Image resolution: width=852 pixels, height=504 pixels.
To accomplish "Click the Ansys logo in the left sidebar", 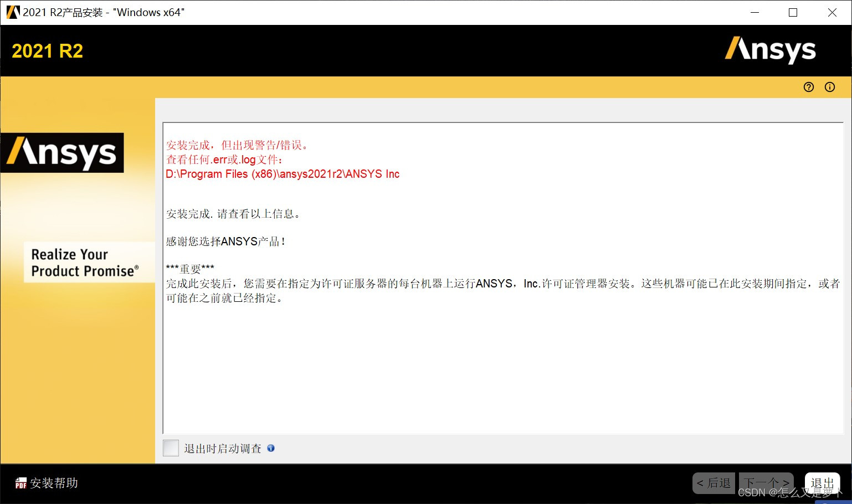I will 62,153.
